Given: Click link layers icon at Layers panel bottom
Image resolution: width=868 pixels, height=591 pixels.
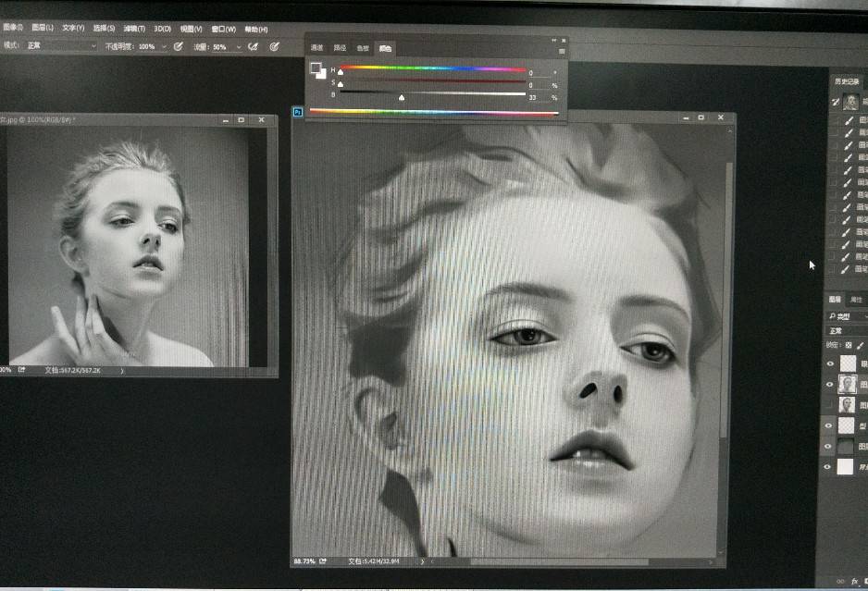Looking at the screenshot, I should [x=840, y=581].
